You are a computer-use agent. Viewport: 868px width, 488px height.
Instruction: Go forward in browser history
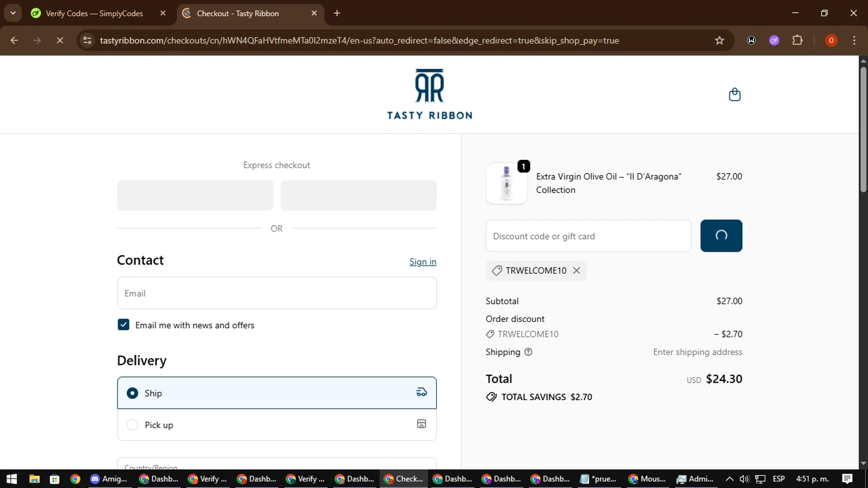(37, 41)
